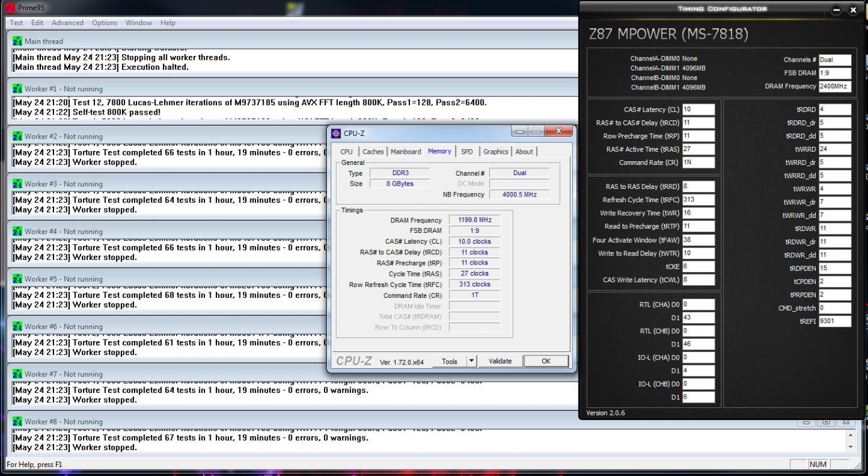
Task: Click the Size value 8 GBytes in CPU-Z
Action: [401, 183]
